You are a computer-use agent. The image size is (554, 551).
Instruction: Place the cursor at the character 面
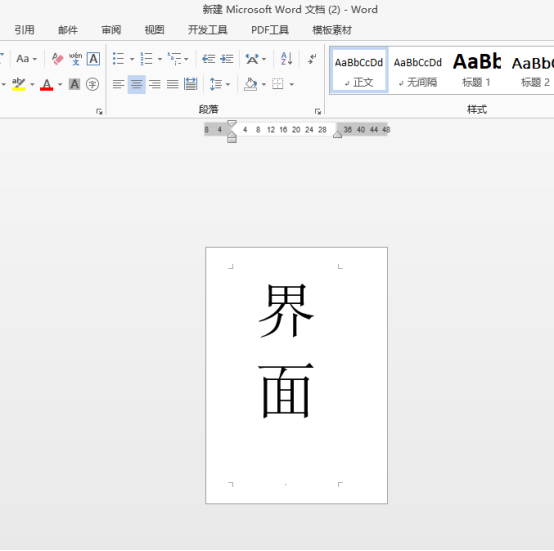tap(286, 391)
